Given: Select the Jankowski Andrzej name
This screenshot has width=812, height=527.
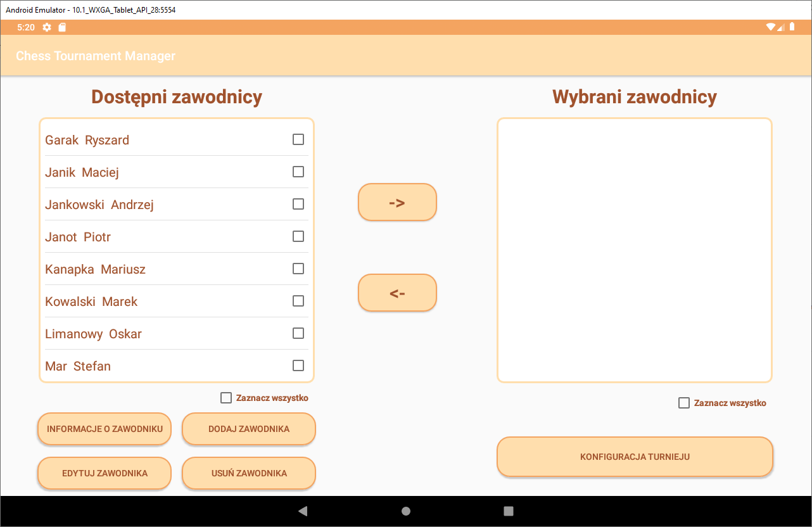Looking at the screenshot, I should pos(99,205).
